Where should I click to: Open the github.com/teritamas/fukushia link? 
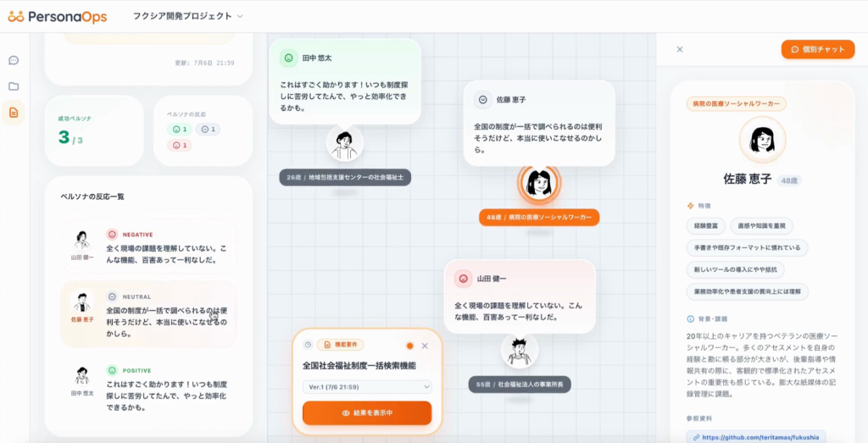(755, 437)
